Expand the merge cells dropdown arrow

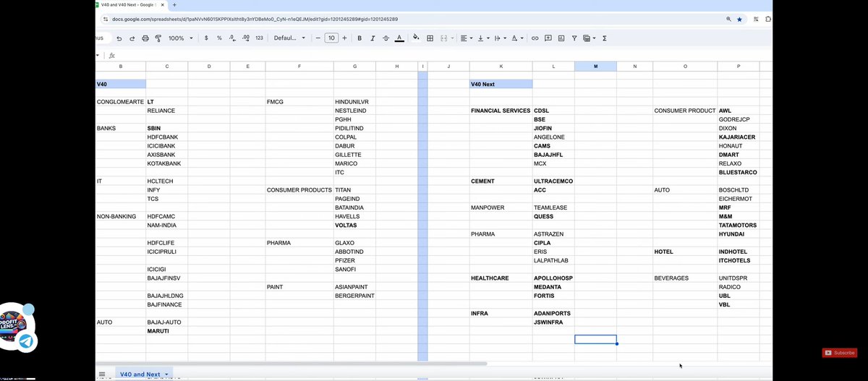point(453,38)
